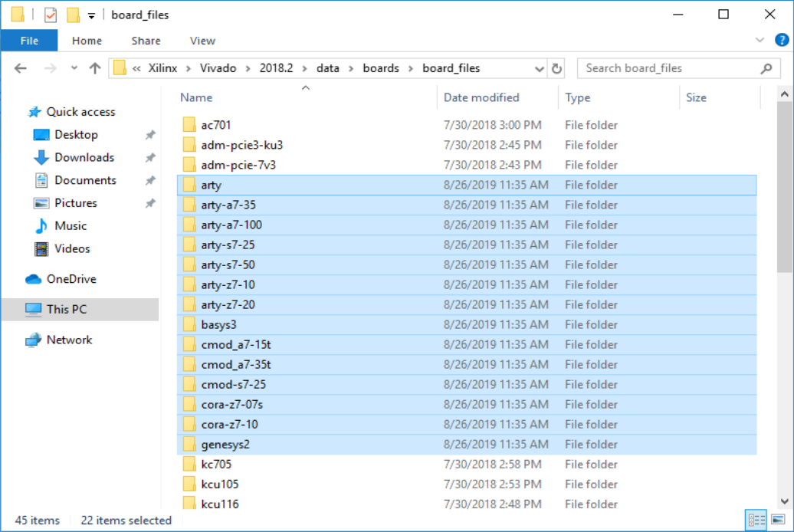This screenshot has width=794, height=532.
Task: Open Videos in the navigation pane
Action: pos(72,249)
